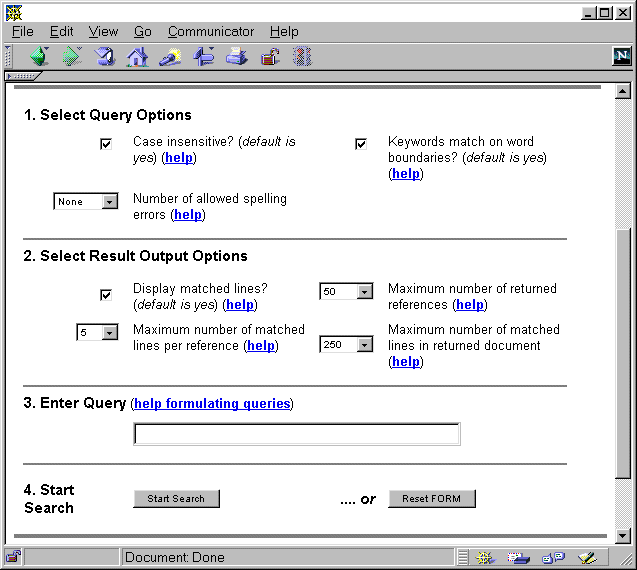Click the Reload page toolbar icon
Viewport: 637px width, 570px height.
pos(104,57)
